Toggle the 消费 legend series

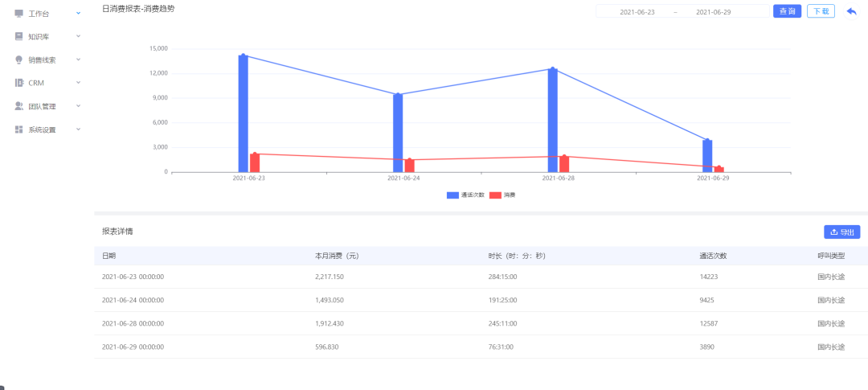point(502,195)
